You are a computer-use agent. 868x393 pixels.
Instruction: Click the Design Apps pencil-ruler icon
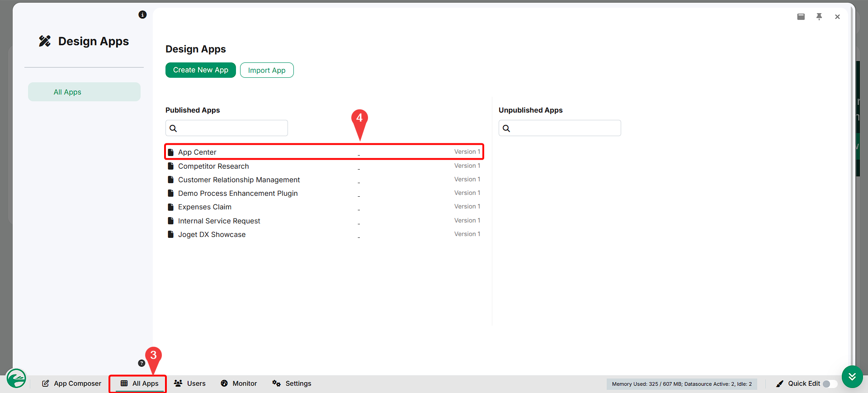point(45,41)
